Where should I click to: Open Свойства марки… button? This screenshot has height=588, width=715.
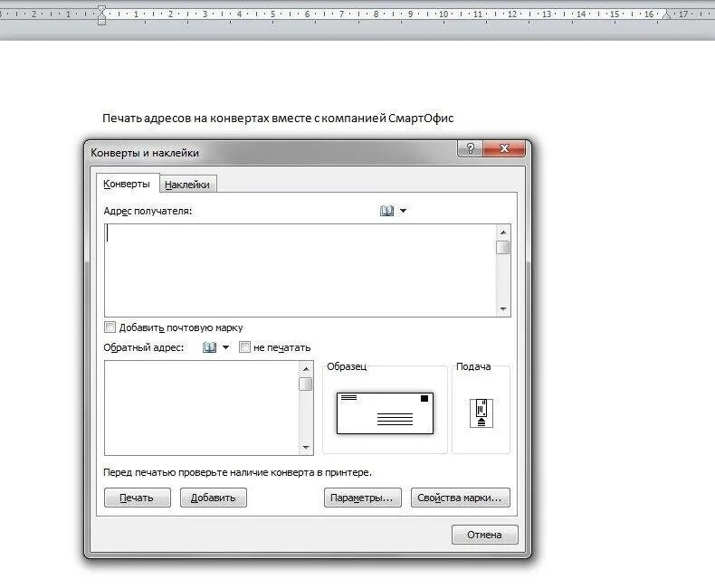pyautogui.click(x=460, y=498)
